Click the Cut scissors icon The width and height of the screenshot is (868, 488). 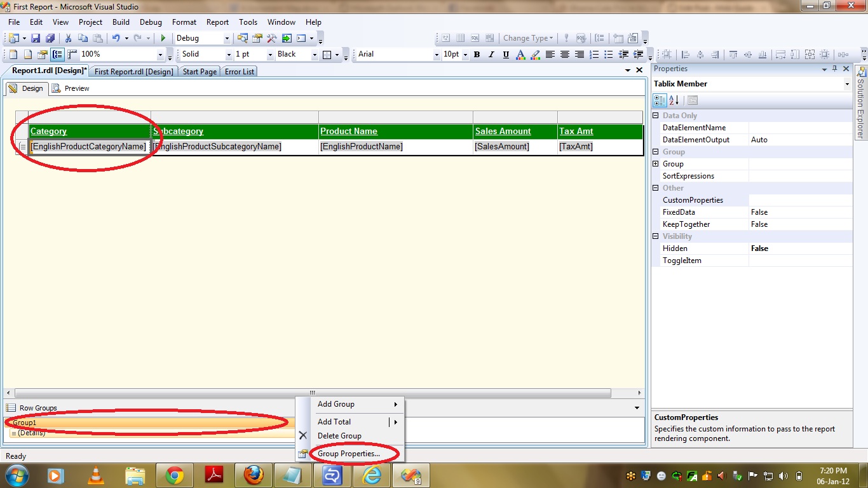68,38
